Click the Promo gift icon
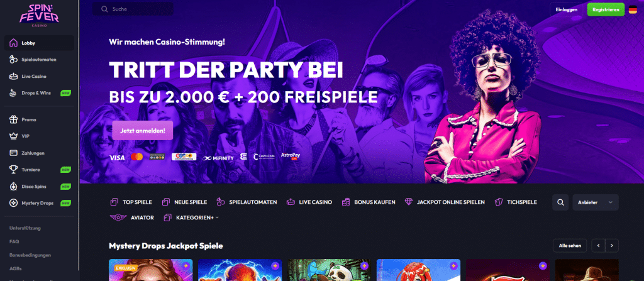 tap(14, 119)
